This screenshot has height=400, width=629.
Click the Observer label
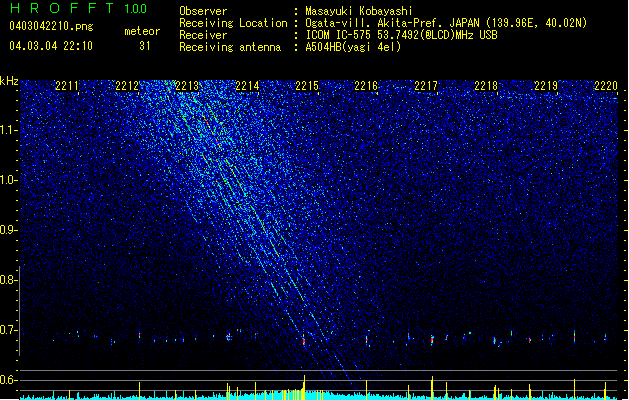coord(203,11)
